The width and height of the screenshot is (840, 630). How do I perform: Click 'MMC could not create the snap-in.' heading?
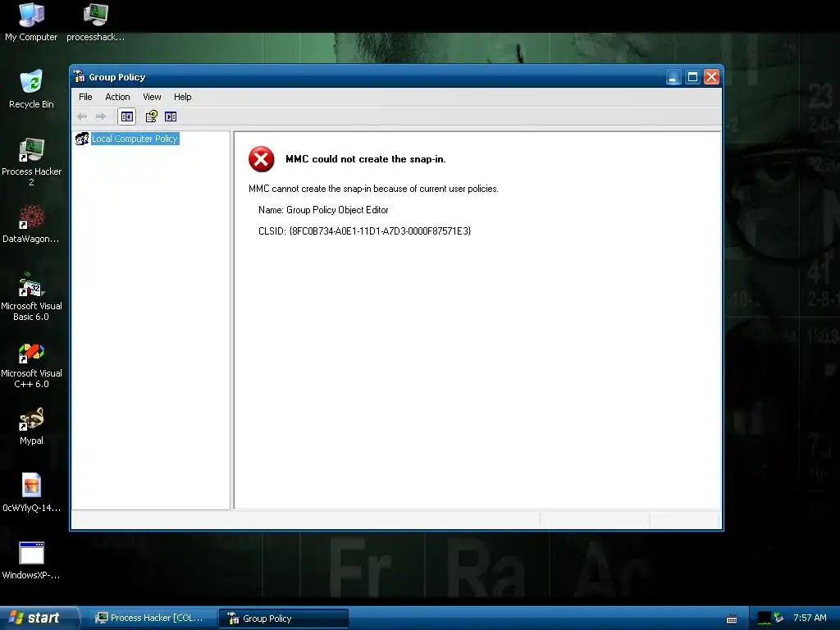(365, 159)
